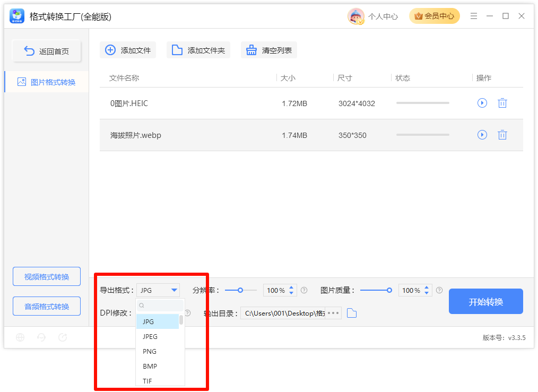538x392 pixels.
Task: Open 个人中心 personal center
Action: (x=383, y=16)
